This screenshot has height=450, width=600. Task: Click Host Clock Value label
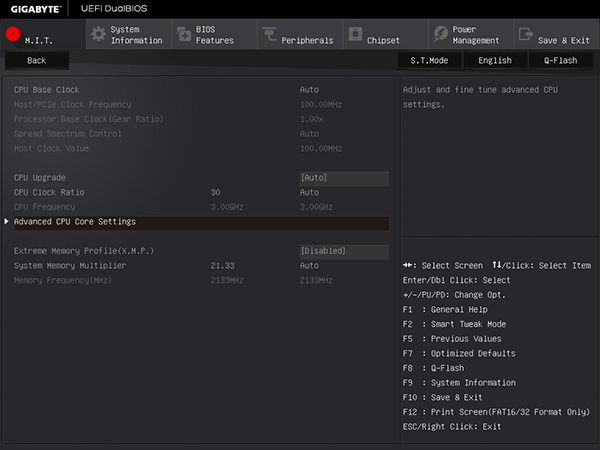click(51, 148)
